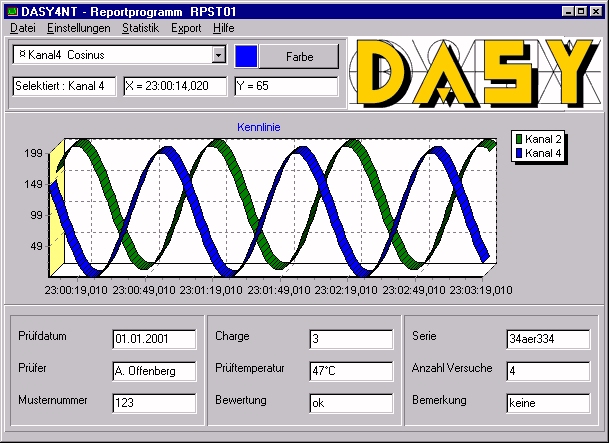This screenshot has height=443, width=609.
Task: Click the 23:00:49,010 time axis label
Action: 144,290
